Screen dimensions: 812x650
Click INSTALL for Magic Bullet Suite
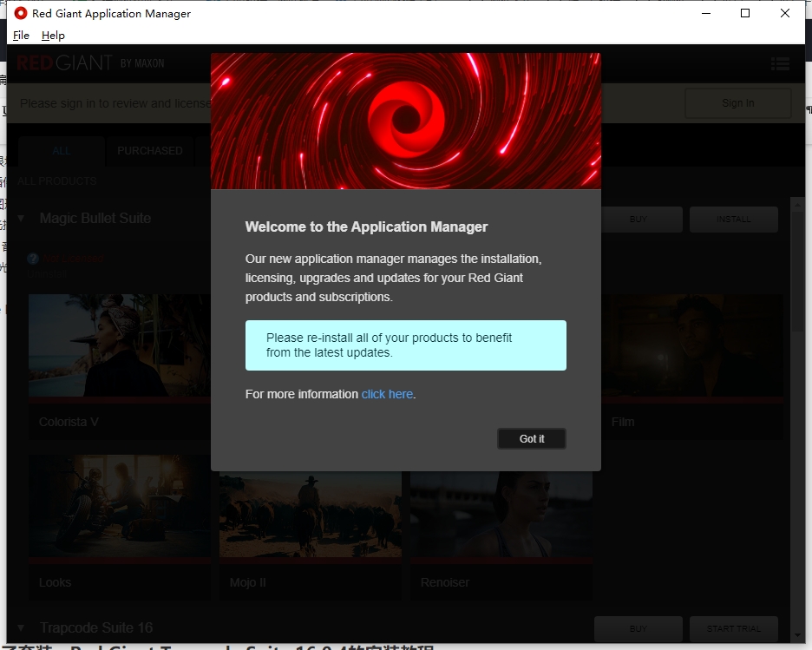pyautogui.click(x=733, y=219)
